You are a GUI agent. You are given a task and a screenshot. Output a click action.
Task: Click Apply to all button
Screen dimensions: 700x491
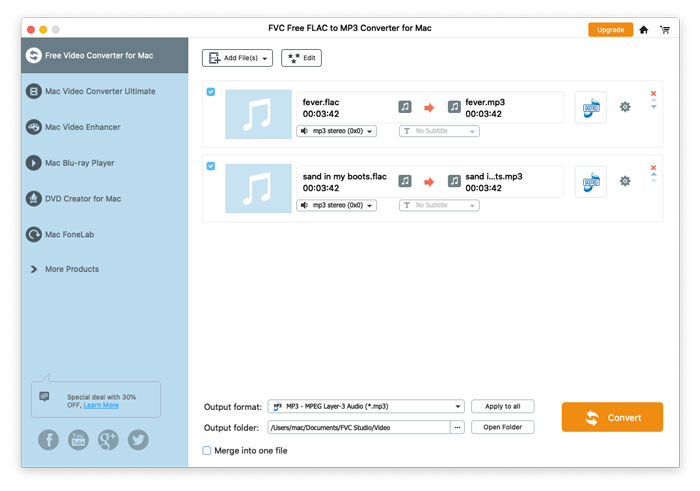[x=503, y=406]
